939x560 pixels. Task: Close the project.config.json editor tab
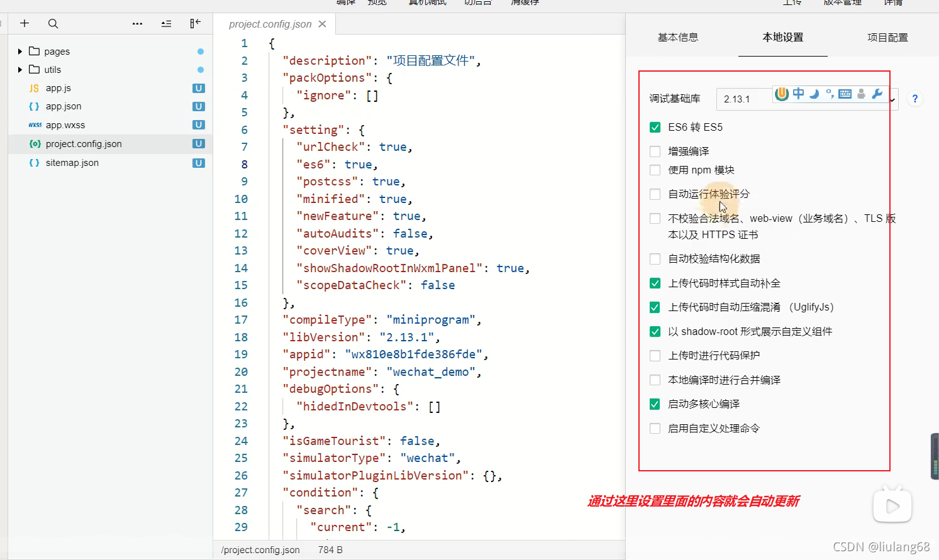322,24
